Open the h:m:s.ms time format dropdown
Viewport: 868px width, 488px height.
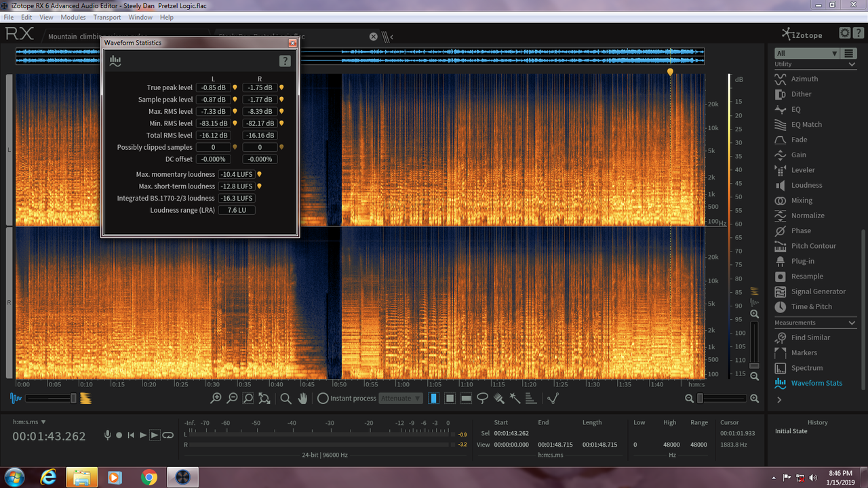point(28,422)
